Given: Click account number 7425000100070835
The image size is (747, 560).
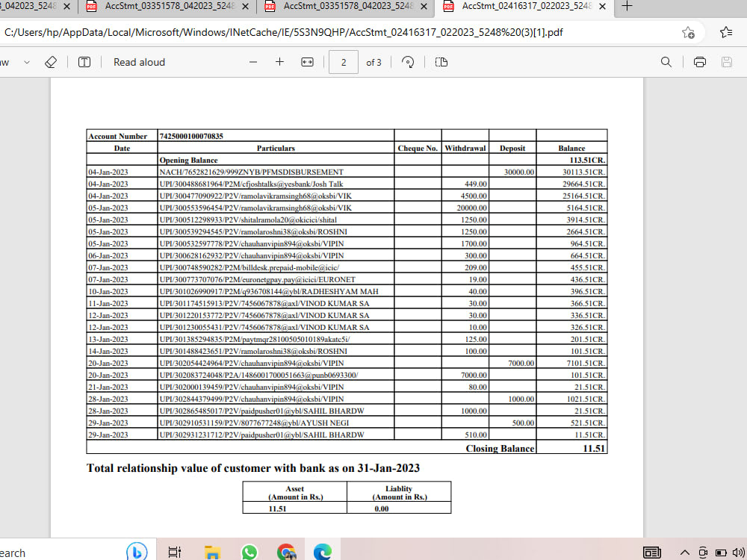Looking at the screenshot, I should pos(191,136).
